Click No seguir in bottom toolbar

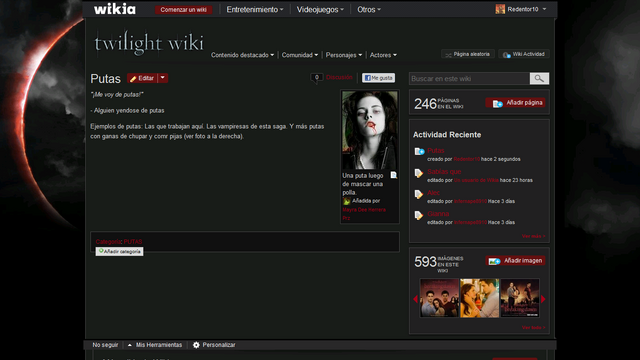105,345
